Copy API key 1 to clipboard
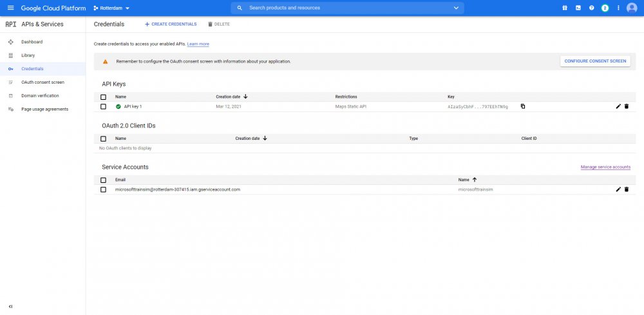 click(523, 106)
